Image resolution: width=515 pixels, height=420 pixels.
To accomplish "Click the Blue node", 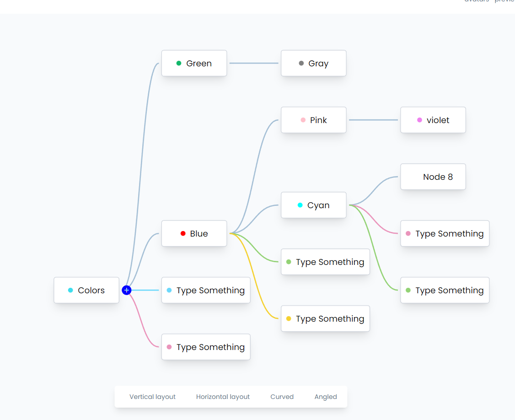I will click(194, 233).
